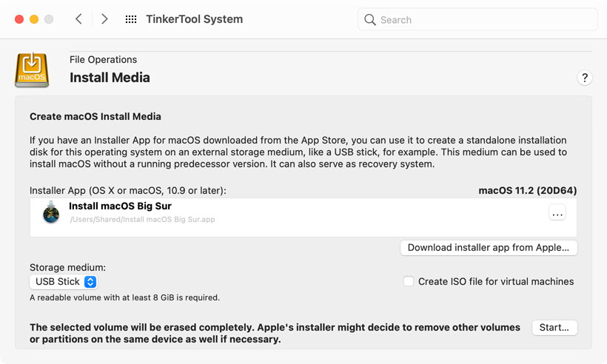Click the volume erase warning text
607x364 pixels.
[x=275, y=333]
